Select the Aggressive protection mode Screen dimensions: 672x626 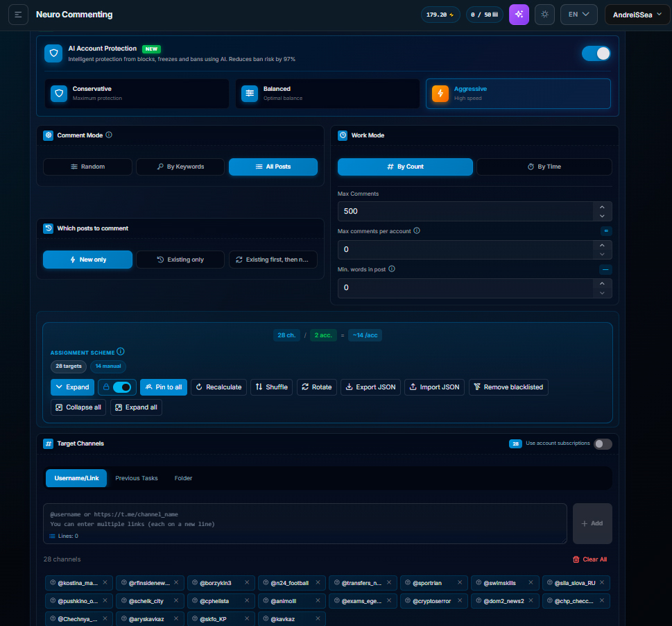point(518,94)
